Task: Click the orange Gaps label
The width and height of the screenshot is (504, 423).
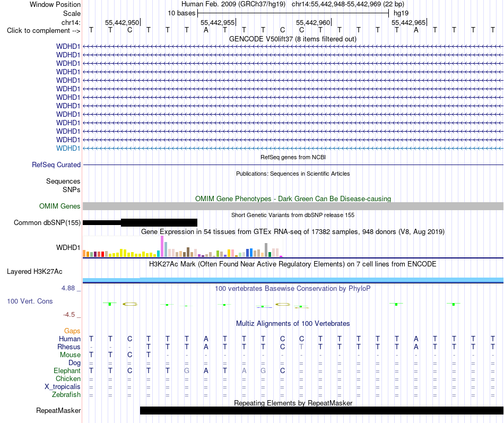Action: (x=72, y=331)
